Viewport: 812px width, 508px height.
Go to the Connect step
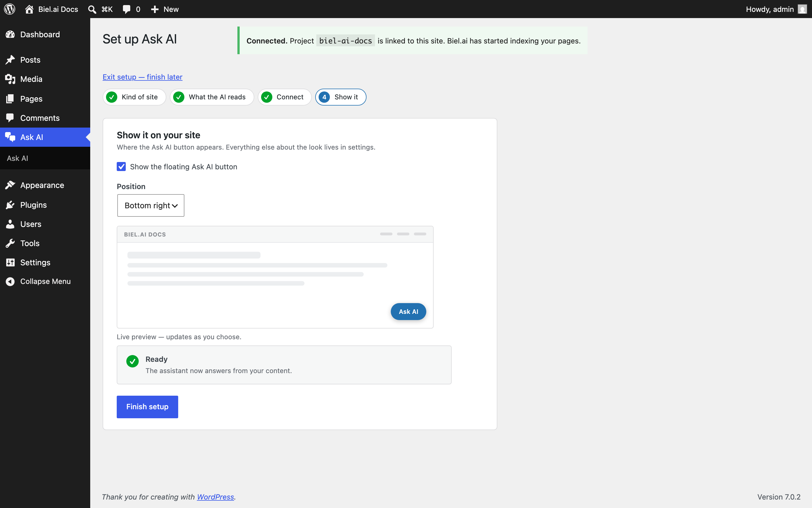point(284,97)
